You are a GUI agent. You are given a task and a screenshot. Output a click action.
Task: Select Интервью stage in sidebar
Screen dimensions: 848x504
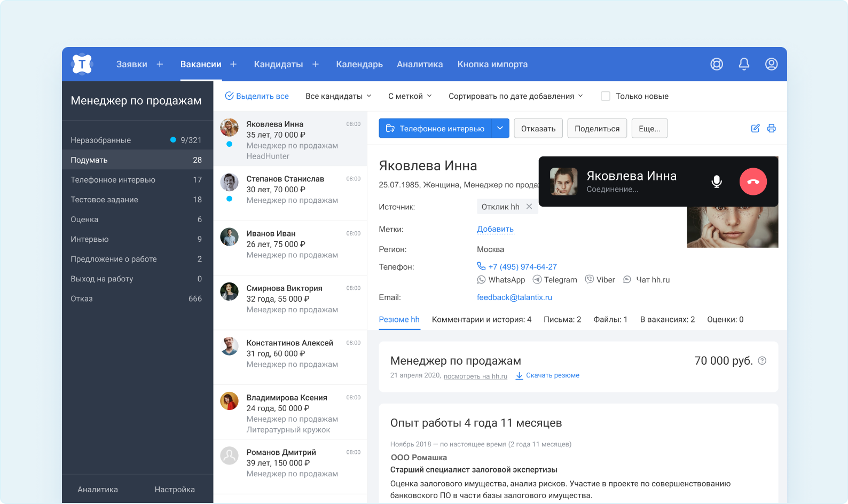[x=138, y=239]
